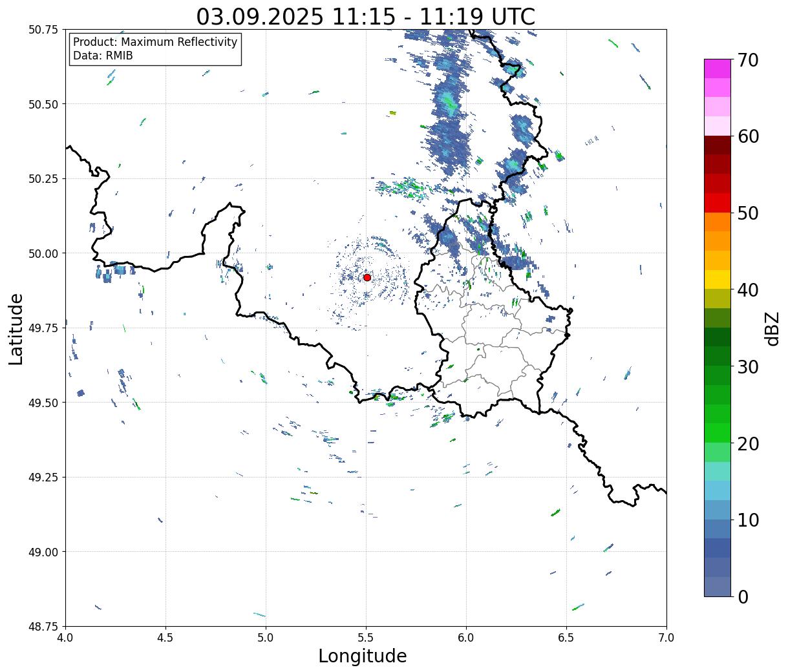The image size is (788, 672).
Task: Click colorbar tick label 70
Action: point(747,60)
